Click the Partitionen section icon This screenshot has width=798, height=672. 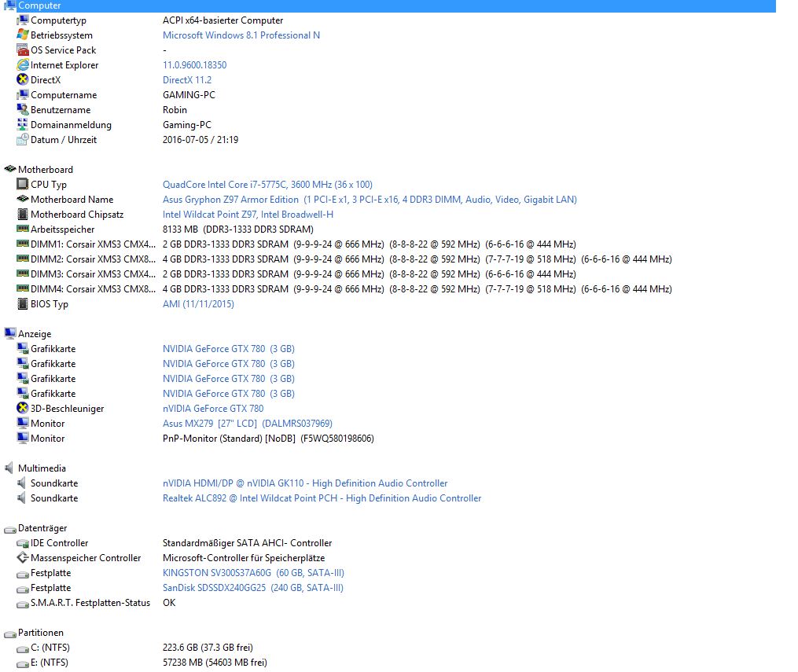pos(9,633)
